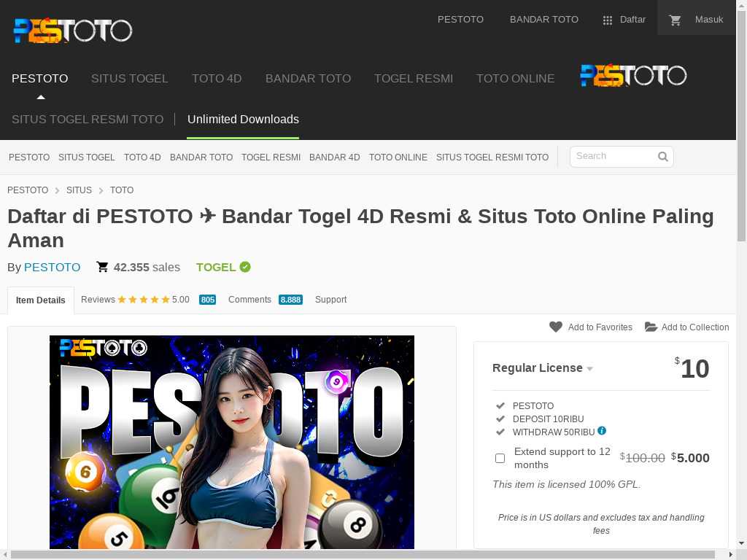Click the PESTOTO logo in the top-left header
This screenshot has width=747, height=560.
(x=73, y=31)
